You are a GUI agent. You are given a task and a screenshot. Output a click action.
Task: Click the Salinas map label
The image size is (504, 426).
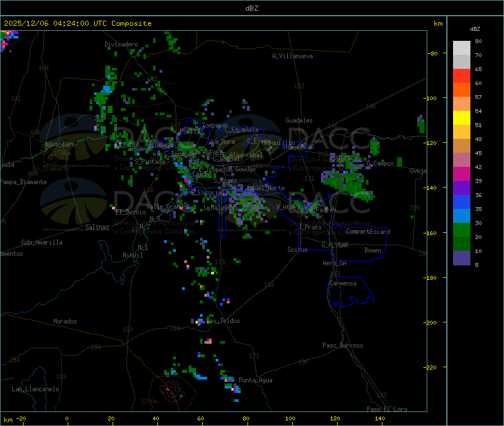(x=97, y=227)
